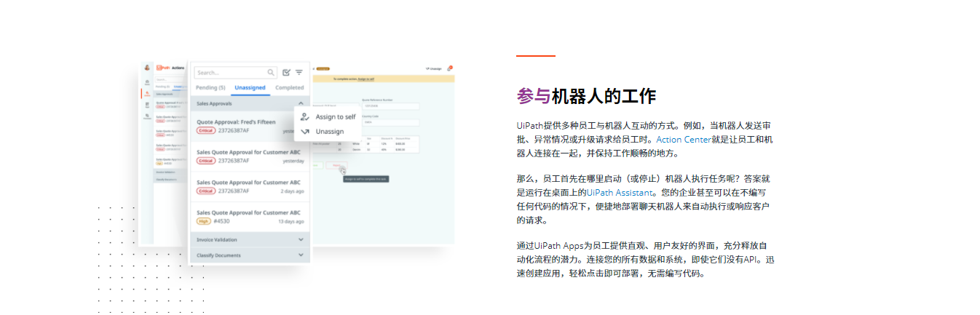Click the Quote Reference Number field
980x315 pixels.
[x=390, y=106]
